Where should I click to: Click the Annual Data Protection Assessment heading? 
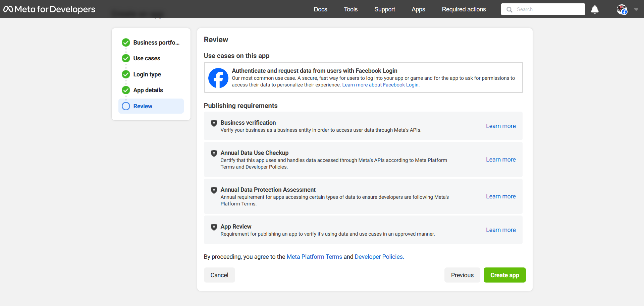click(x=268, y=190)
